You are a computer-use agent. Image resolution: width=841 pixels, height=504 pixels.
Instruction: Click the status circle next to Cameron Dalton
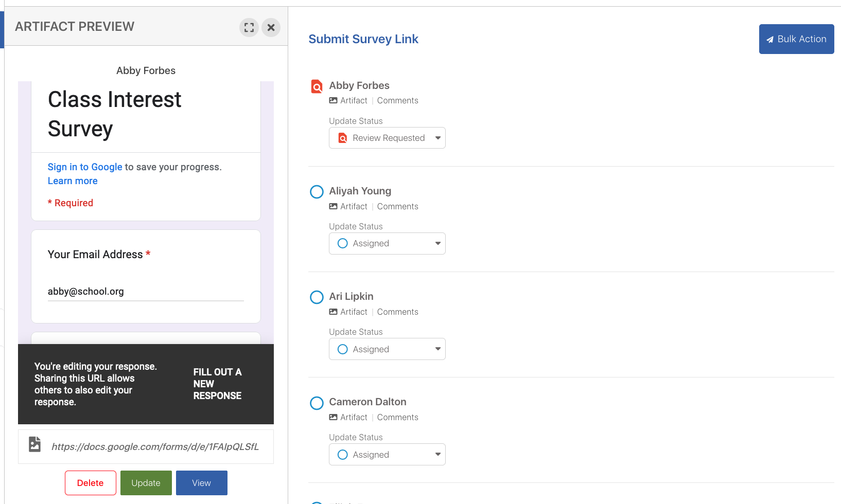pos(317,403)
